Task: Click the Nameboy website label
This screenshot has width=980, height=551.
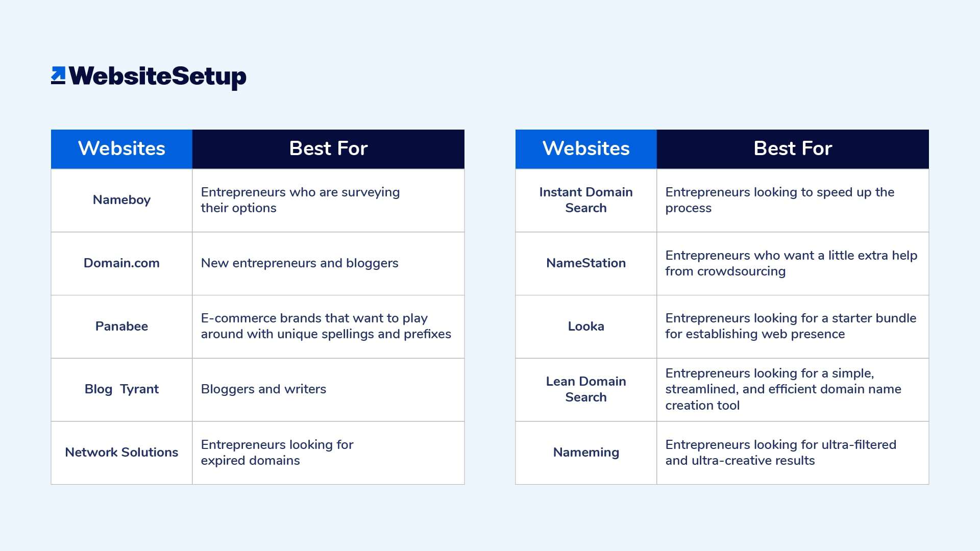Action: pyautogui.click(x=121, y=200)
